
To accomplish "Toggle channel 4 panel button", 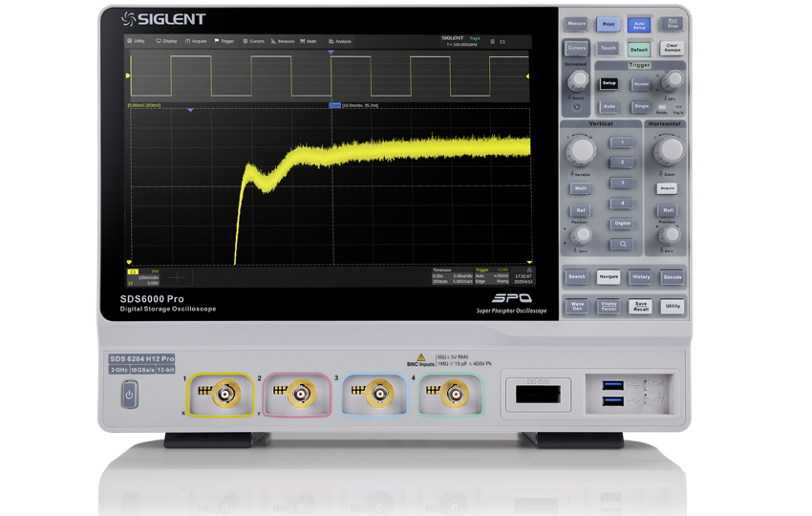I will click(622, 204).
